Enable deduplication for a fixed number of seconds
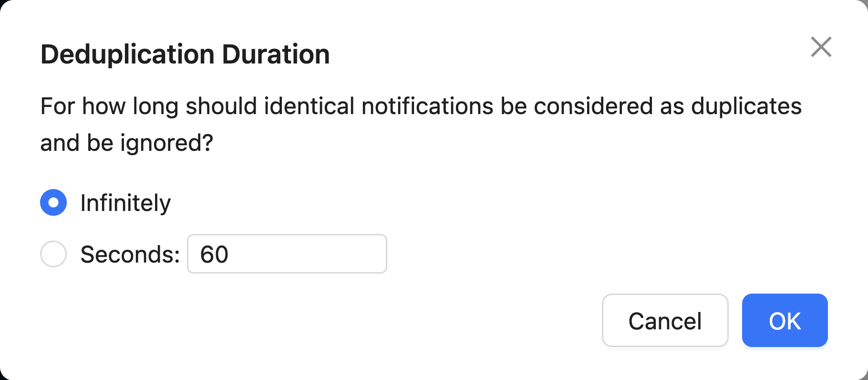 pyautogui.click(x=53, y=253)
